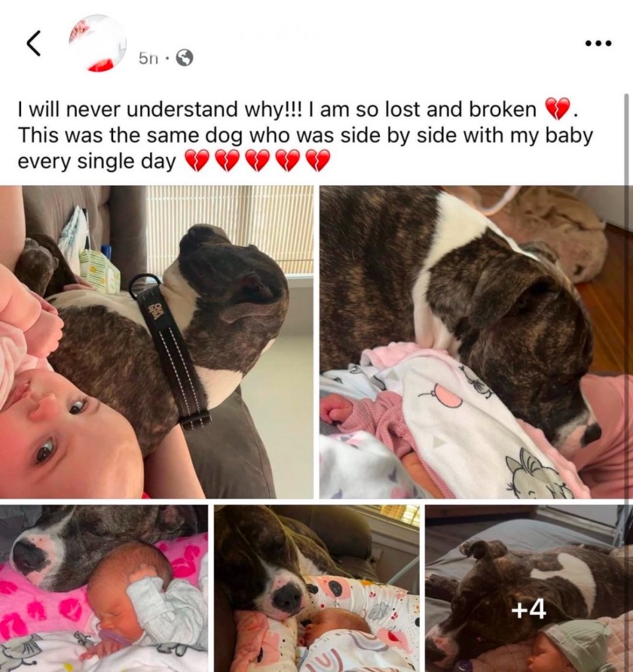
Task: Click the broken heart emoji after "broken"
Action: [557, 109]
